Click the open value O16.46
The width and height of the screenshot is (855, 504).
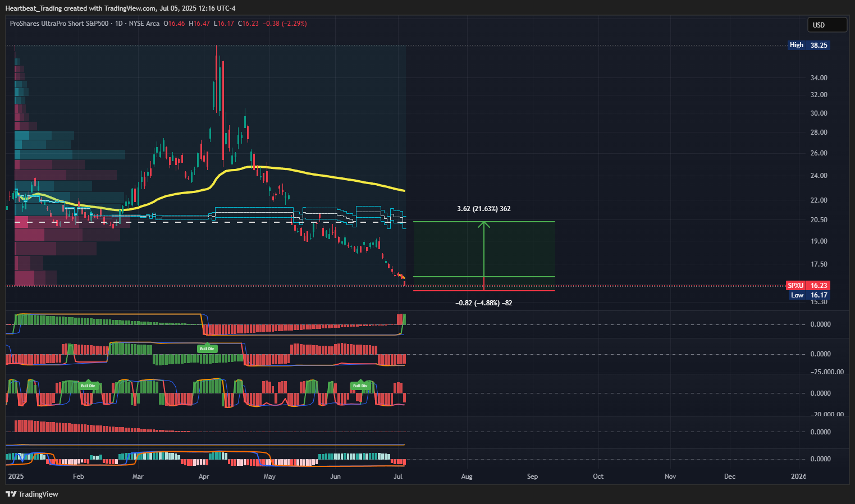tap(174, 24)
